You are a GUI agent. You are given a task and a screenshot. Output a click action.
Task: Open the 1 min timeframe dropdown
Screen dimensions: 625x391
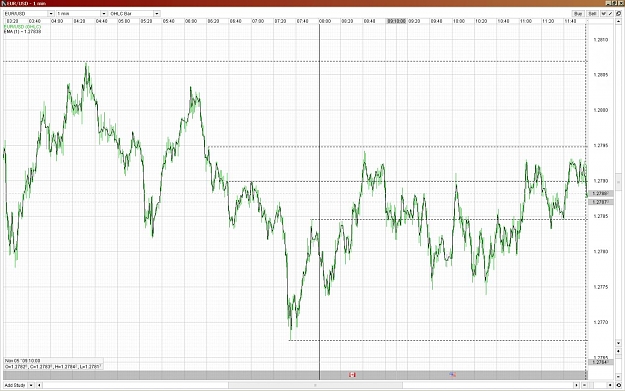click(x=104, y=14)
